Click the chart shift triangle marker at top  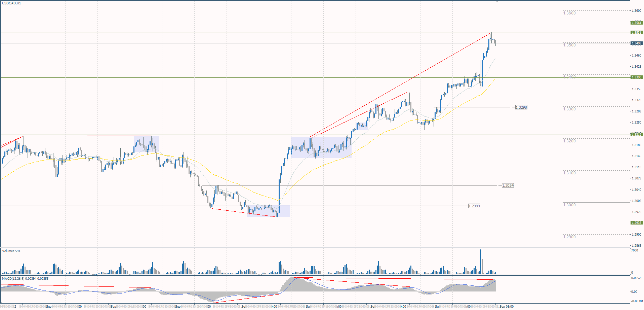click(x=497, y=2)
